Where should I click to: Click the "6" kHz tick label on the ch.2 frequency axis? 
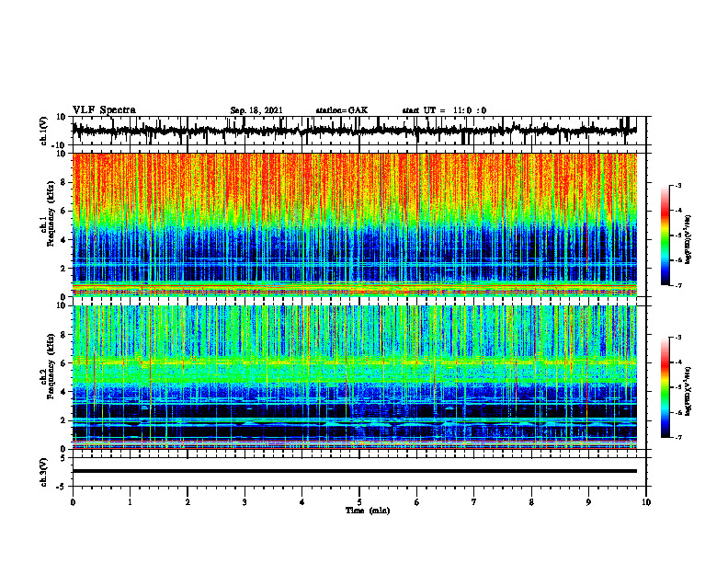(64, 363)
